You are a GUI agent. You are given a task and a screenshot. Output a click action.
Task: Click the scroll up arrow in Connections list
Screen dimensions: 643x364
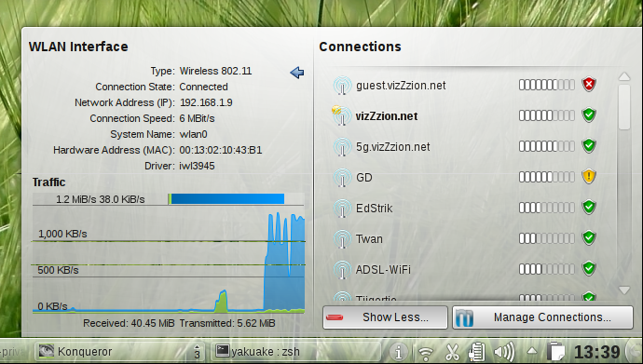[624, 76]
